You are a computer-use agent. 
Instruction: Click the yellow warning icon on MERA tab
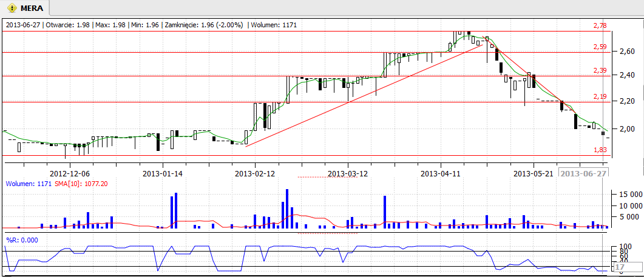coord(11,8)
